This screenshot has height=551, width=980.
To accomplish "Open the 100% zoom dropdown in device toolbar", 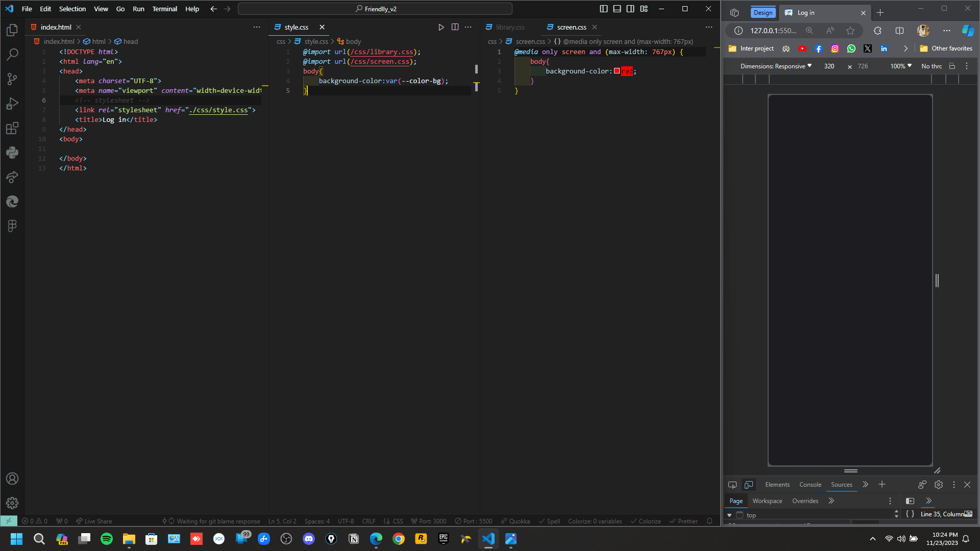I will coord(901,66).
